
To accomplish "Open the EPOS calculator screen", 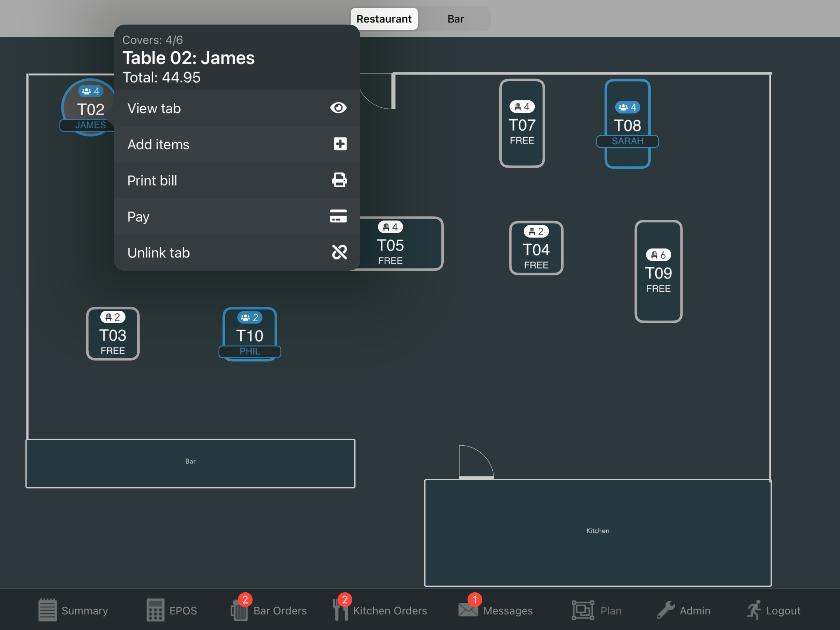I will point(172,610).
